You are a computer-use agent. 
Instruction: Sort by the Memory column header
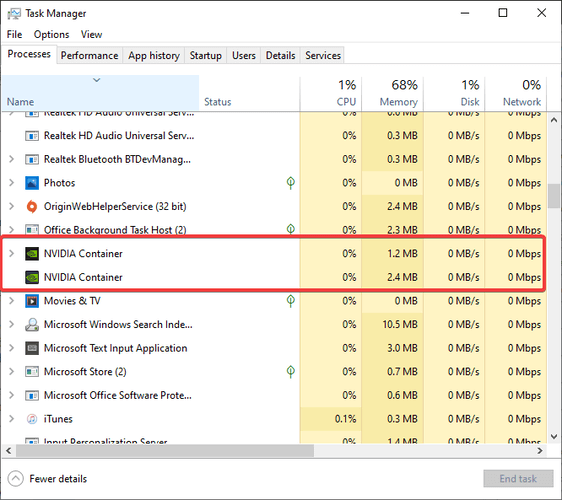pos(392,93)
